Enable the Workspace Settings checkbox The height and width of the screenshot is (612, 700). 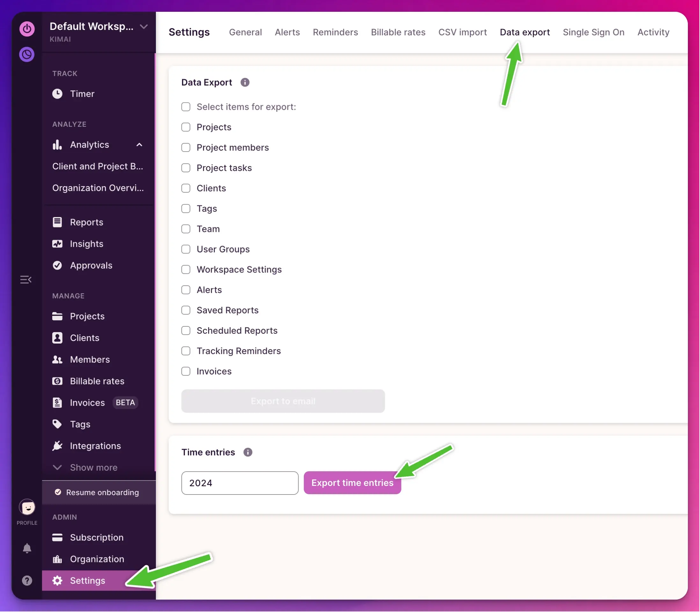186,269
